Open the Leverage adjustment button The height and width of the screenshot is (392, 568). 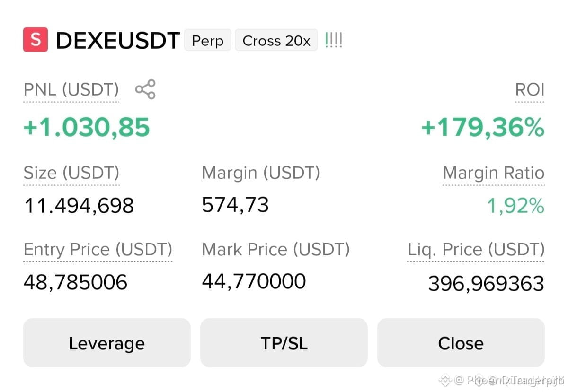(x=107, y=343)
